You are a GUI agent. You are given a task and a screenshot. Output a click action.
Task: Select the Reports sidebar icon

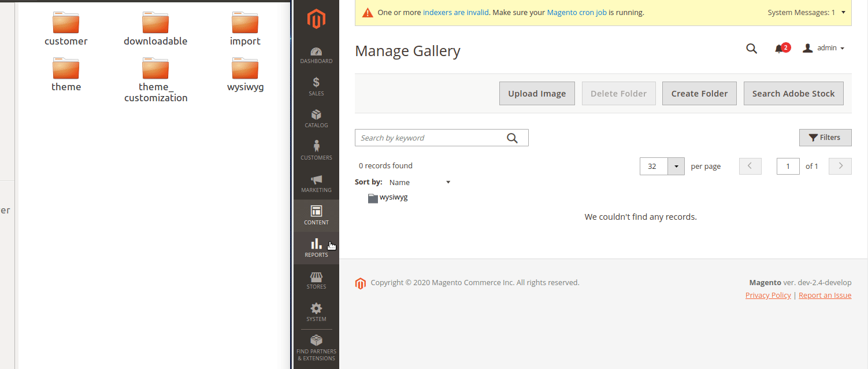(x=316, y=248)
